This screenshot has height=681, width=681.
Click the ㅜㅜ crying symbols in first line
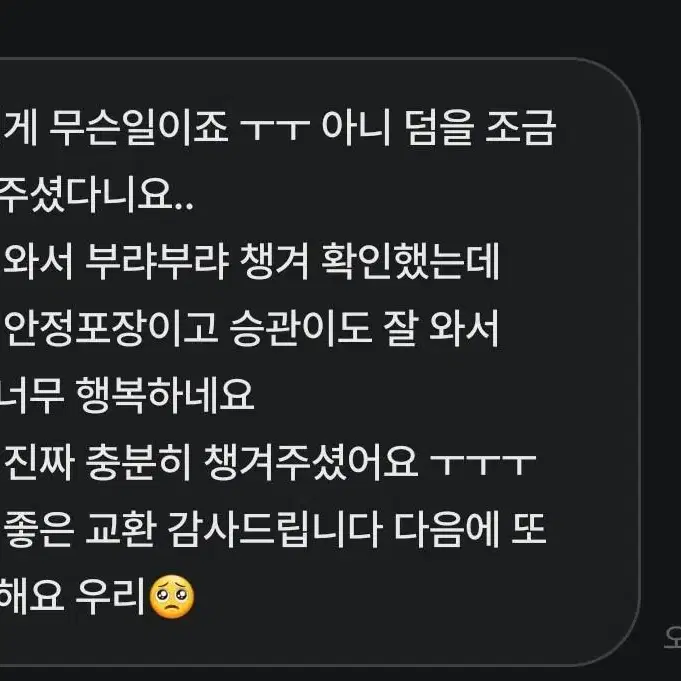point(275,129)
